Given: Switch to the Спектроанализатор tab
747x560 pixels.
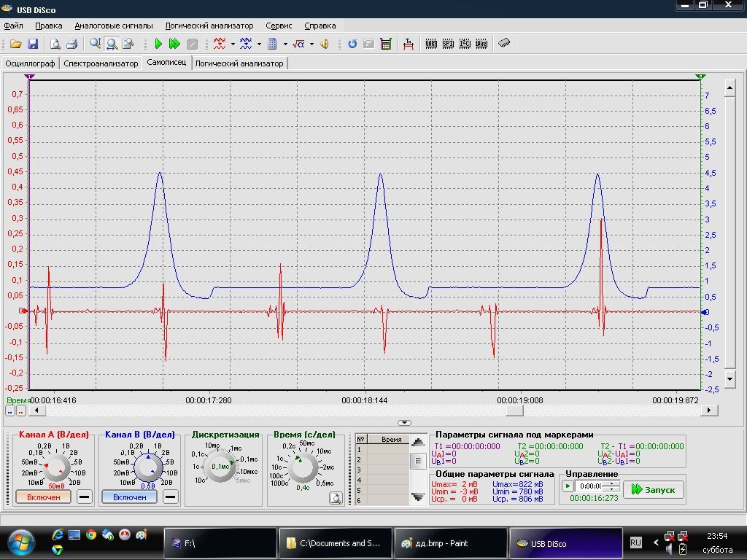Looking at the screenshot, I should click(101, 63).
